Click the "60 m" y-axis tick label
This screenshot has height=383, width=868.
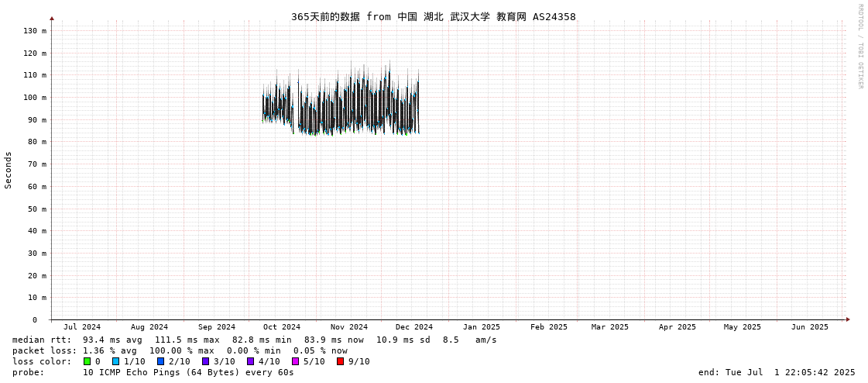tap(38, 186)
